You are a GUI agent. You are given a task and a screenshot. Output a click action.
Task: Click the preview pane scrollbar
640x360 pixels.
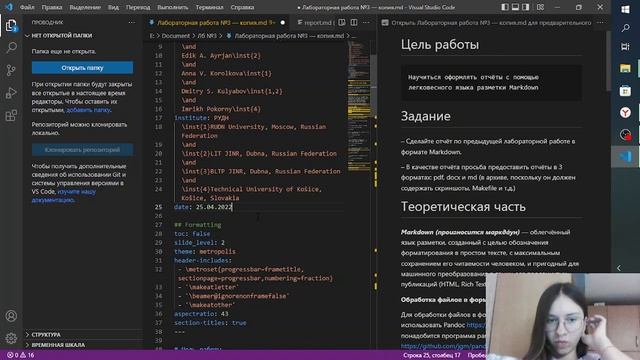pyautogui.click(x=608, y=61)
